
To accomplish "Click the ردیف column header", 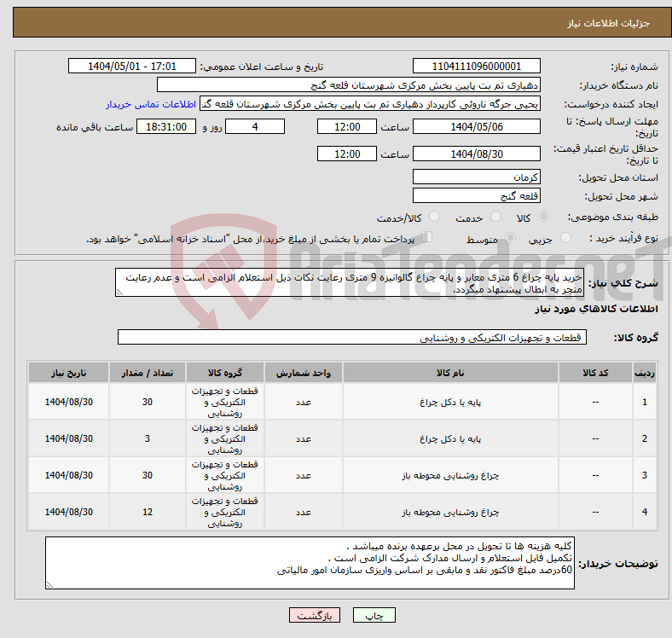I will point(644,373).
